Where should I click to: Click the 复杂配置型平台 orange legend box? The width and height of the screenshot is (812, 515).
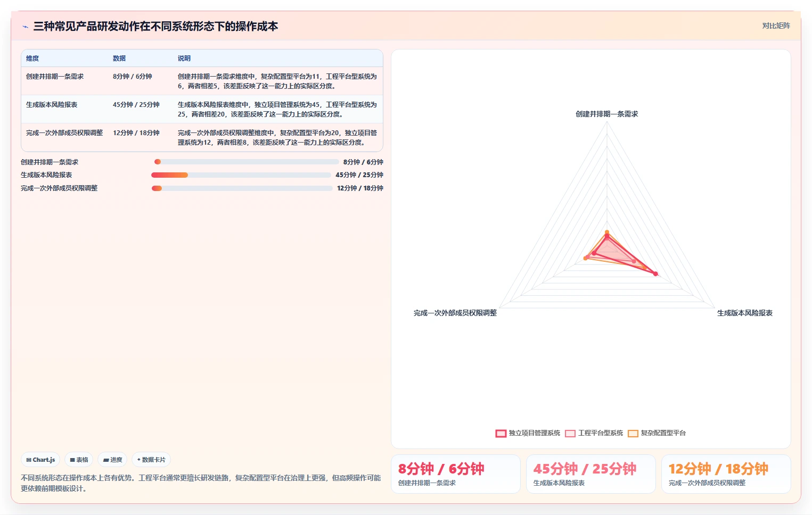point(633,434)
